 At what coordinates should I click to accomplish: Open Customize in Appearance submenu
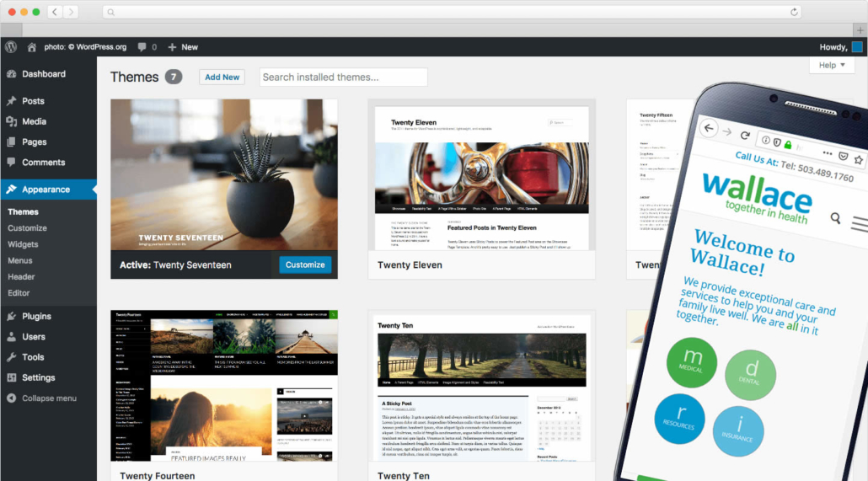pos(27,228)
